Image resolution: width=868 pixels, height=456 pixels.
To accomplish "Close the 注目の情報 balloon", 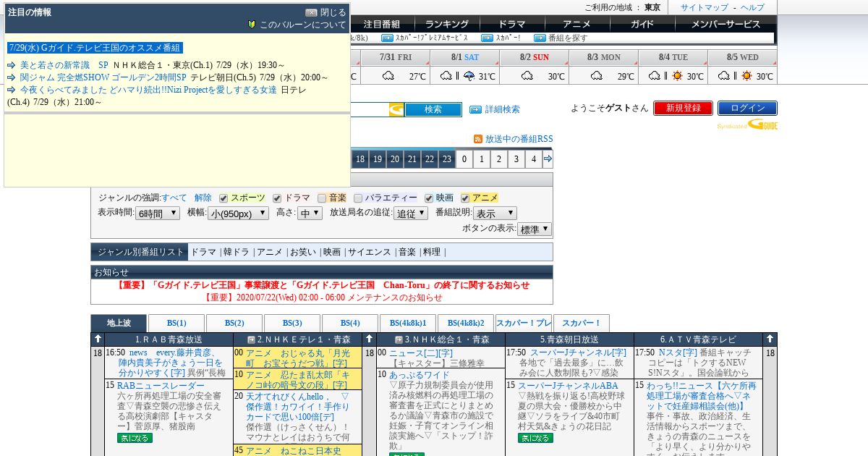I will (325, 12).
